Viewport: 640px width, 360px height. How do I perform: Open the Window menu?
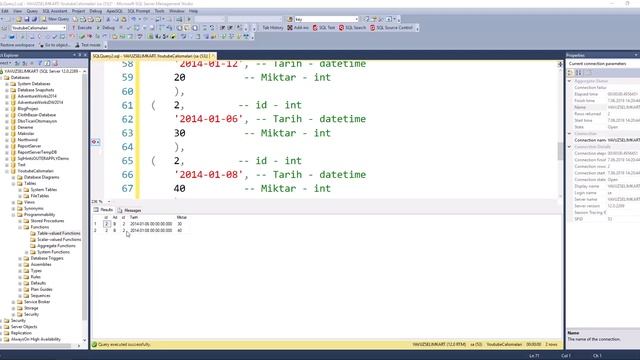click(x=177, y=11)
